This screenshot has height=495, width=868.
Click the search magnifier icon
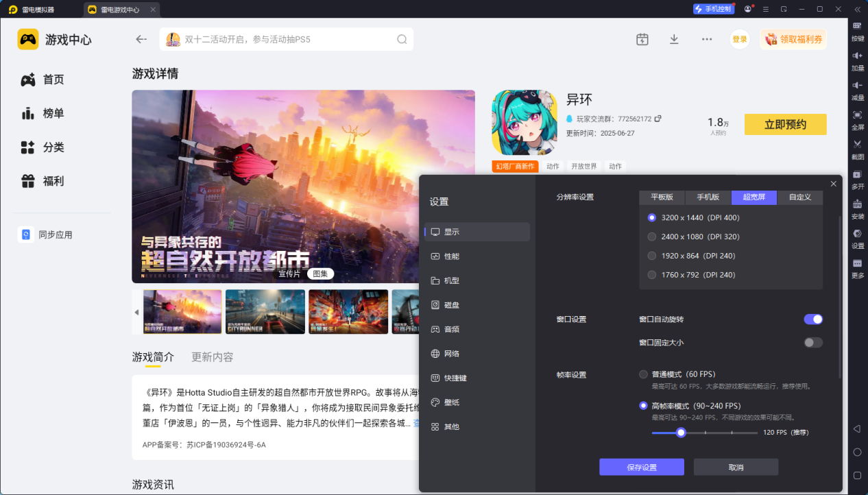[x=402, y=39]
